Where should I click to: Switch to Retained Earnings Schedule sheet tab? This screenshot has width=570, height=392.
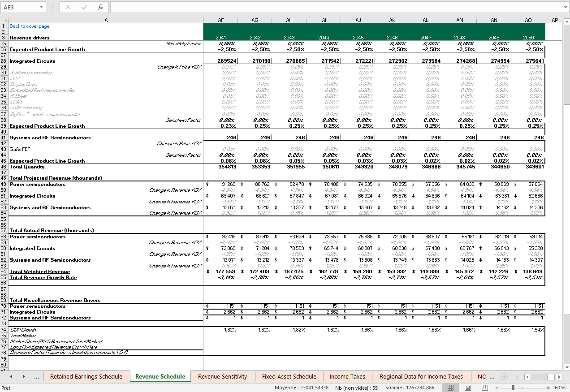pyautogui.click(x=86, y=377)
